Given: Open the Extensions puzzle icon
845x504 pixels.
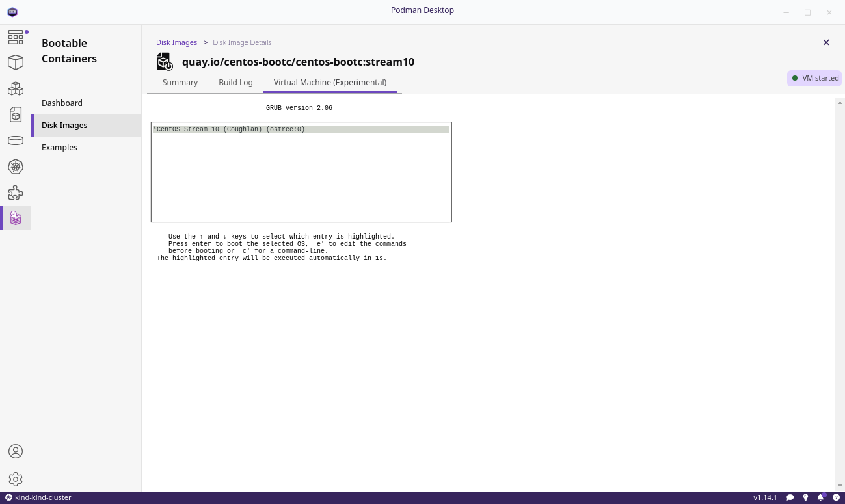Looking at the screenshot, I should point(16,192).
